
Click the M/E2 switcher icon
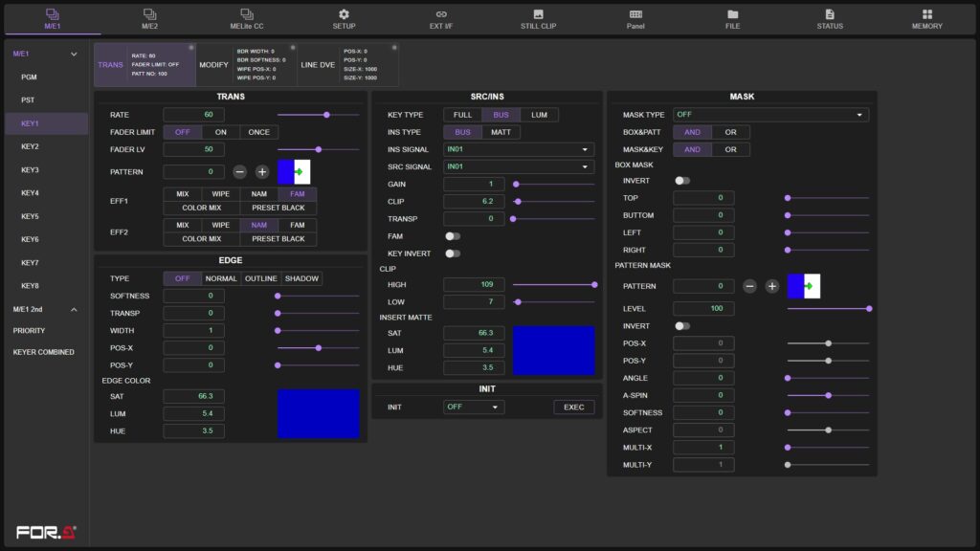click(x=148, y=13)
